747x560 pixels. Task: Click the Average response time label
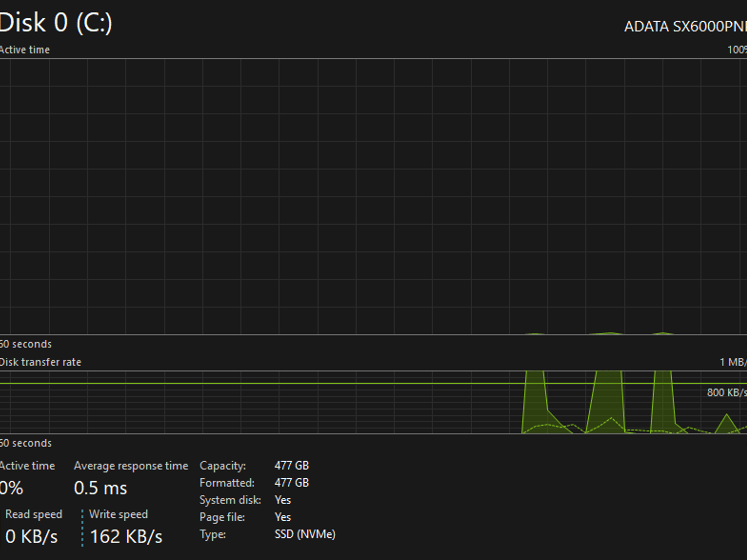point(131,466)
